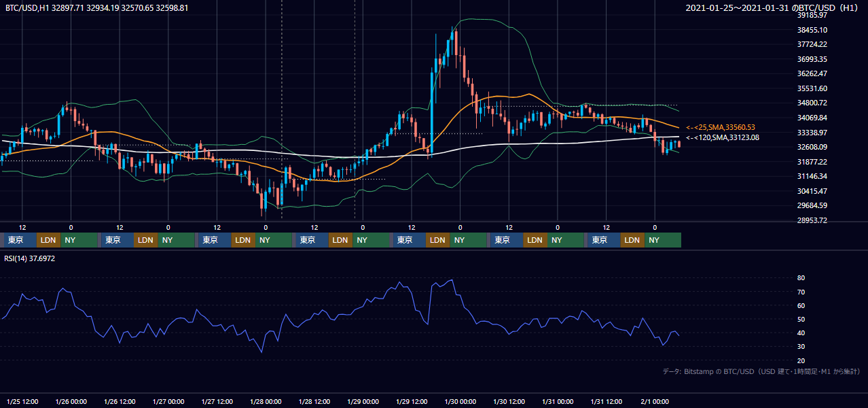Click the RSI(14) 37.6972 indicator label
Screen dimensions: 868x408
[30, 258]
